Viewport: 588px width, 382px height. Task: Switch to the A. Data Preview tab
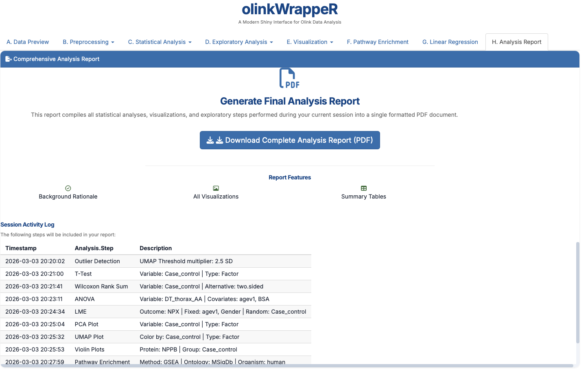click(28, 42)
